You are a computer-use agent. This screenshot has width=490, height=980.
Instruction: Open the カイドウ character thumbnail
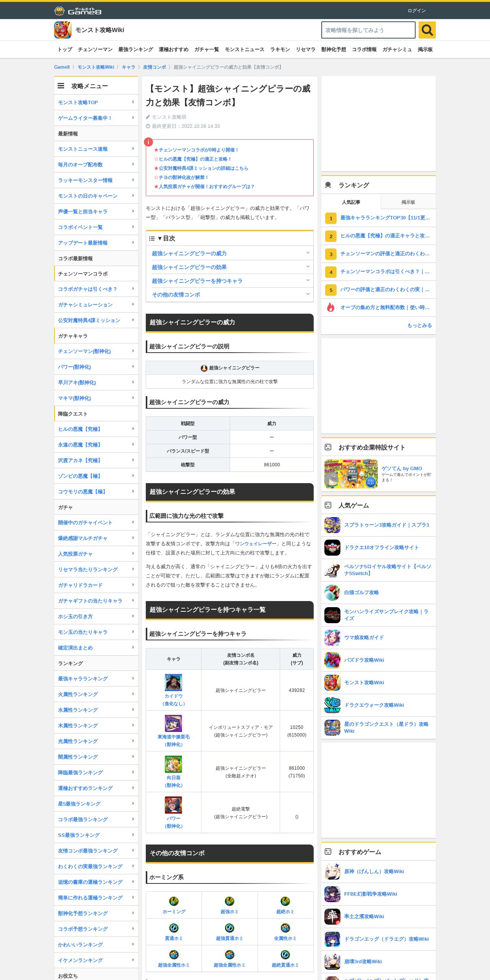[x=173, y=682]
